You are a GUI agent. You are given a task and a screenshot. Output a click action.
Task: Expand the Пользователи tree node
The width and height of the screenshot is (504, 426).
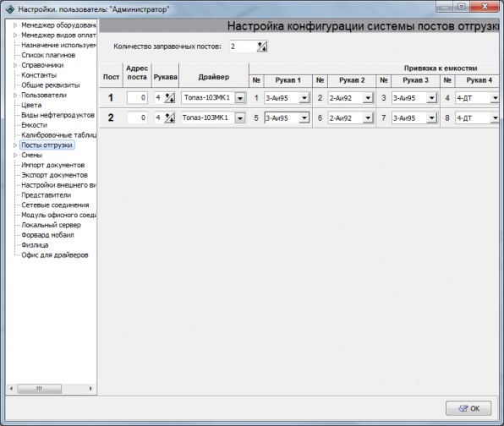[x=14, y=96]
